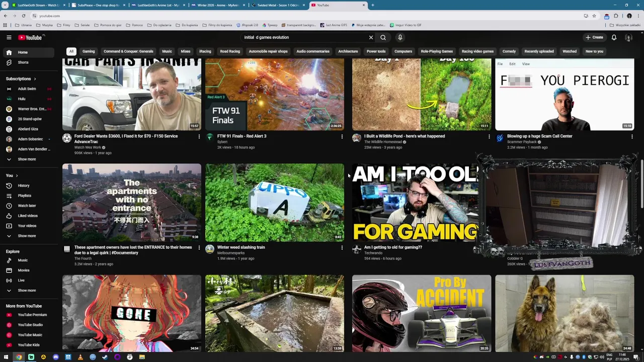
Task: Click The Fourth channel name link
Action: point(83,258)
